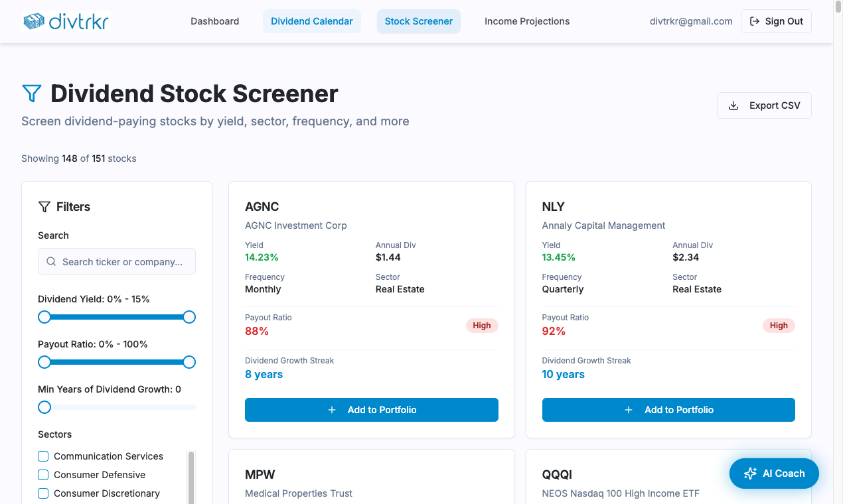Viewport: 843px width, 504px height.
Task: Go to the Dividend Calendar tab
Action: pyautogui.click(x=312, y=21)
